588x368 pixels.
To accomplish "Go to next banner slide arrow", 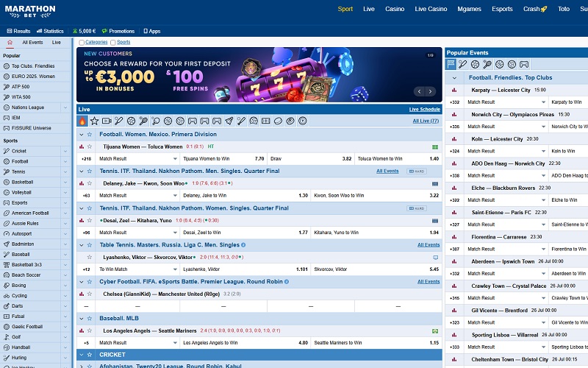I will pyautogui.click(x=431, y=91).
